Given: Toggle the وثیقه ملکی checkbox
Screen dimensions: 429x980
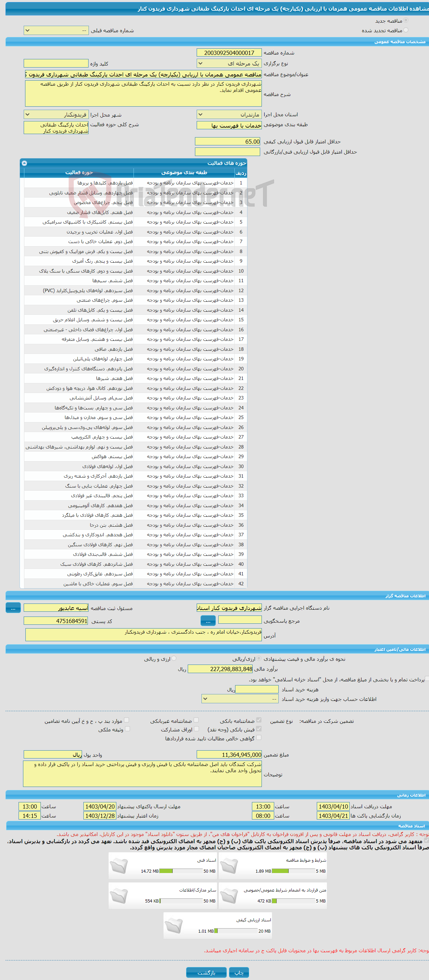Looking at the screenshot, I should (x=127, y=729).
